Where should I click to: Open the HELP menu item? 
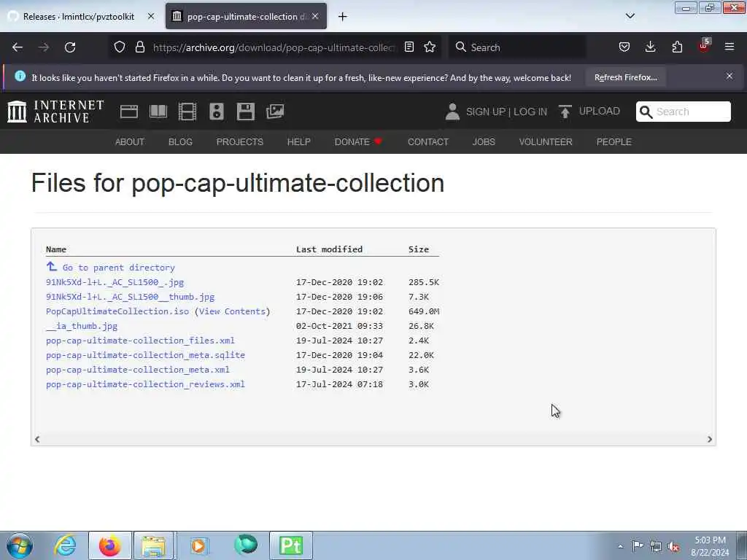click(298, 142)
